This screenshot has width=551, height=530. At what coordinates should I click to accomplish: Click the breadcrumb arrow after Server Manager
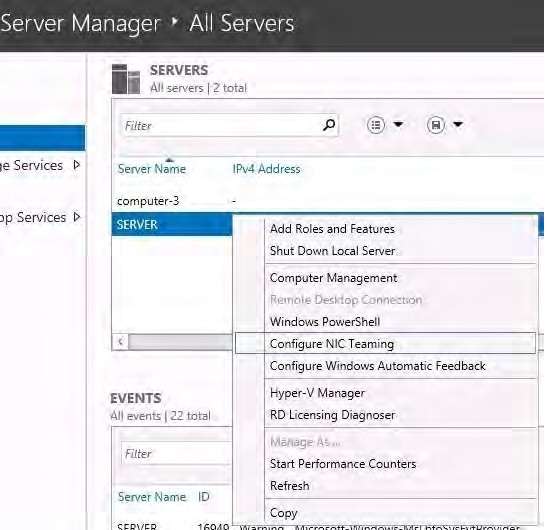coord(175,22)
